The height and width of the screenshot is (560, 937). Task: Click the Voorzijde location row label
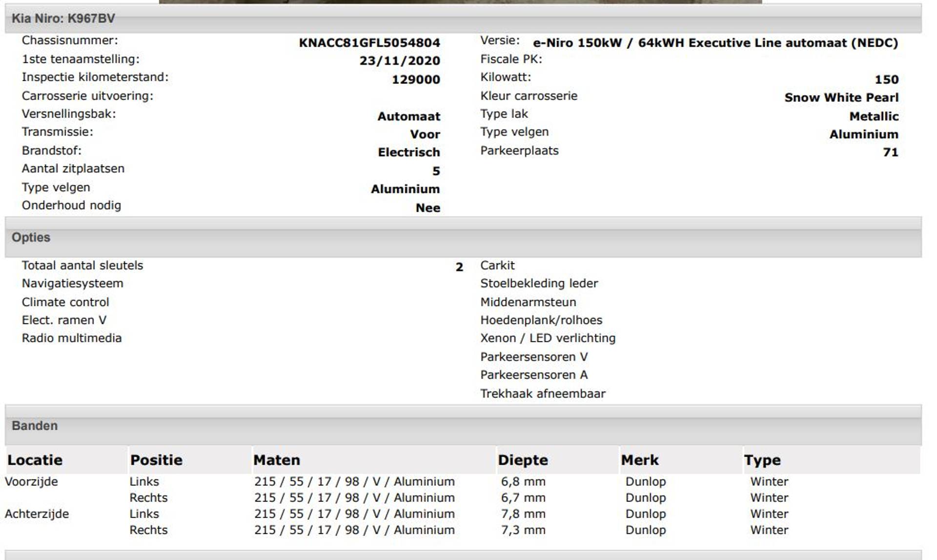point(31,481)
